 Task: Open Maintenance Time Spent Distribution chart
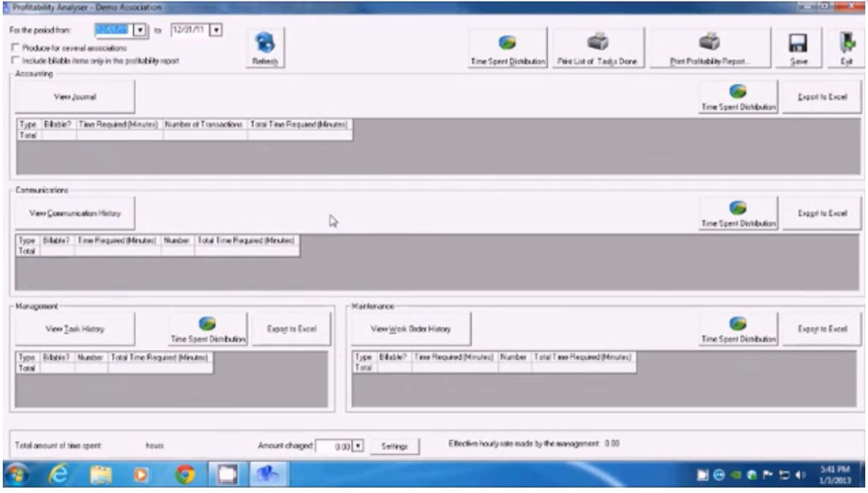(738, 329)
